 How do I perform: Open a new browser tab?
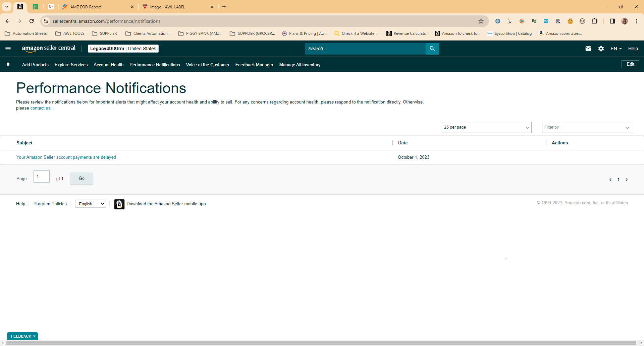[224, 7]
